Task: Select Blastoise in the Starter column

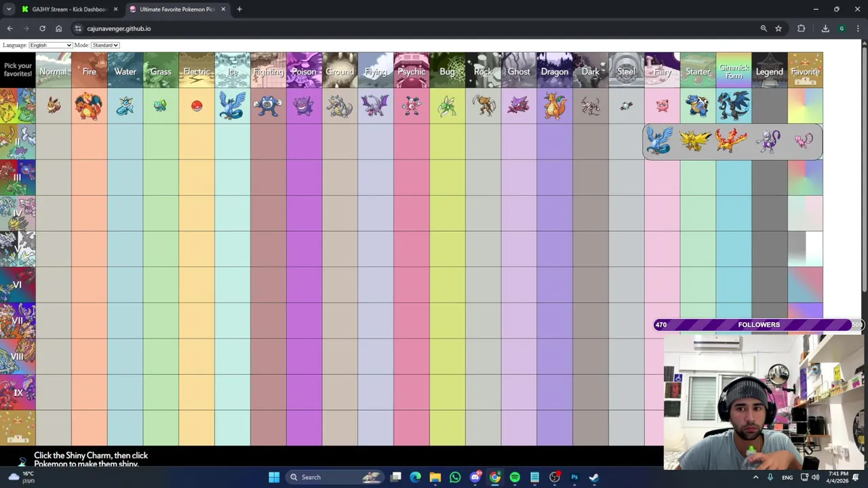Action: [x=697, y=106]
